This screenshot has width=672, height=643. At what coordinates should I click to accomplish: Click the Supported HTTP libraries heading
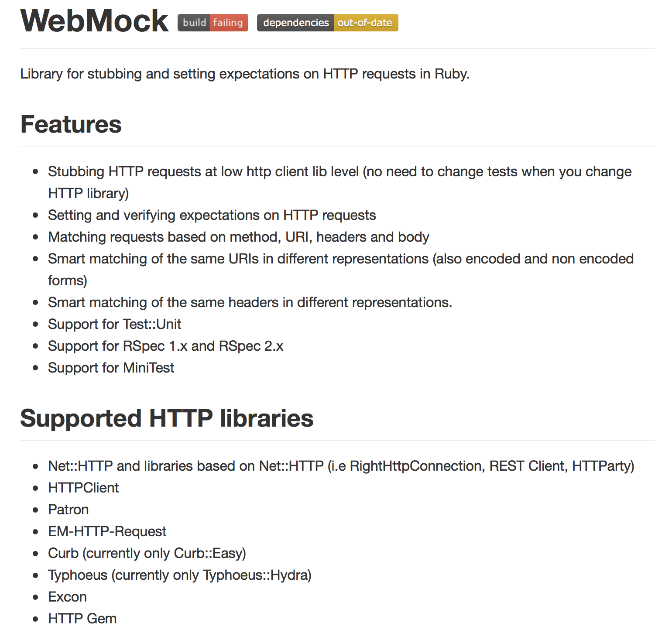pos(167,418)
